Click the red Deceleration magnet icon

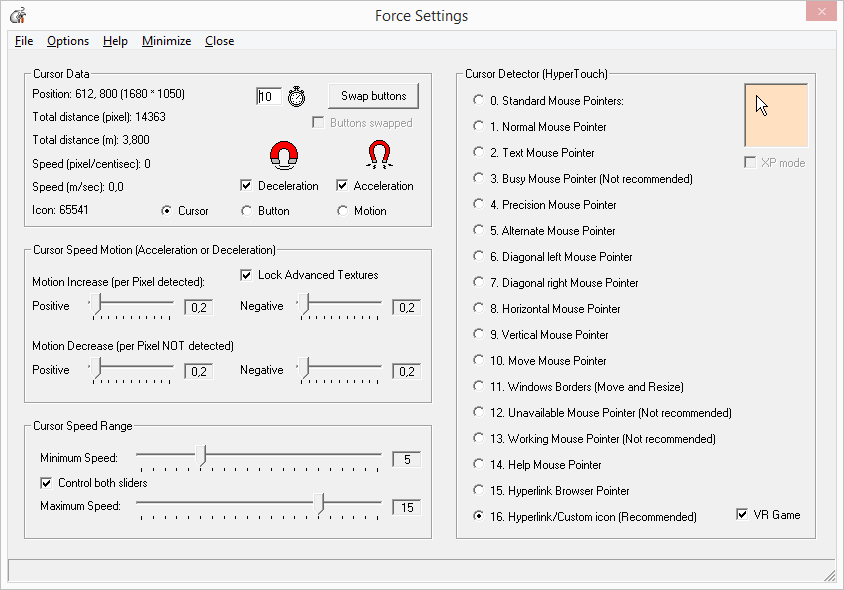coord(284,156)
